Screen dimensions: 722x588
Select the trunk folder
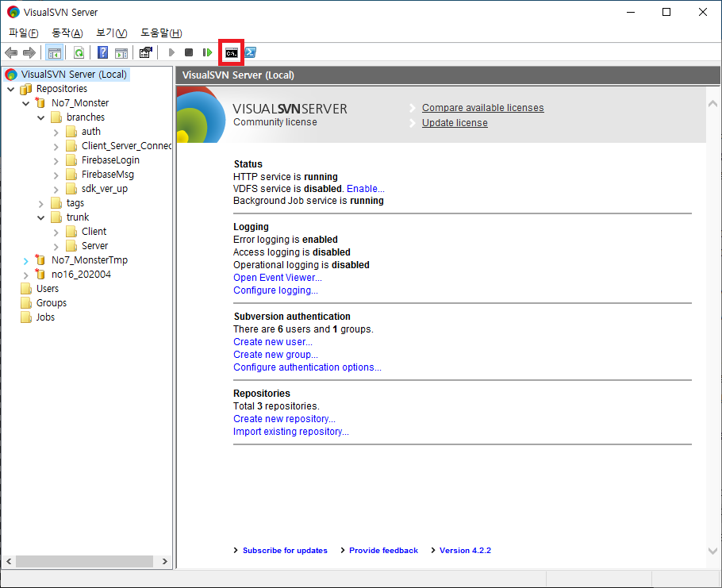coord(78,217)
